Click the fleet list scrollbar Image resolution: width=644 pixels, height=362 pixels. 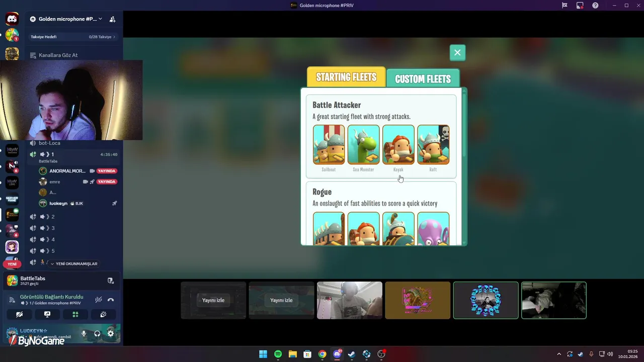pyautogui.click(x=464, y=125)
